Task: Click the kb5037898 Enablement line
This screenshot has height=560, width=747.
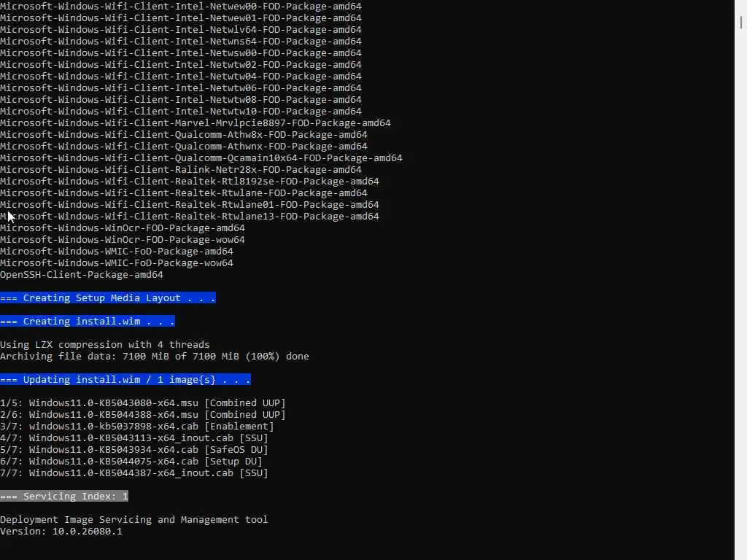Action: click(137, 426)
